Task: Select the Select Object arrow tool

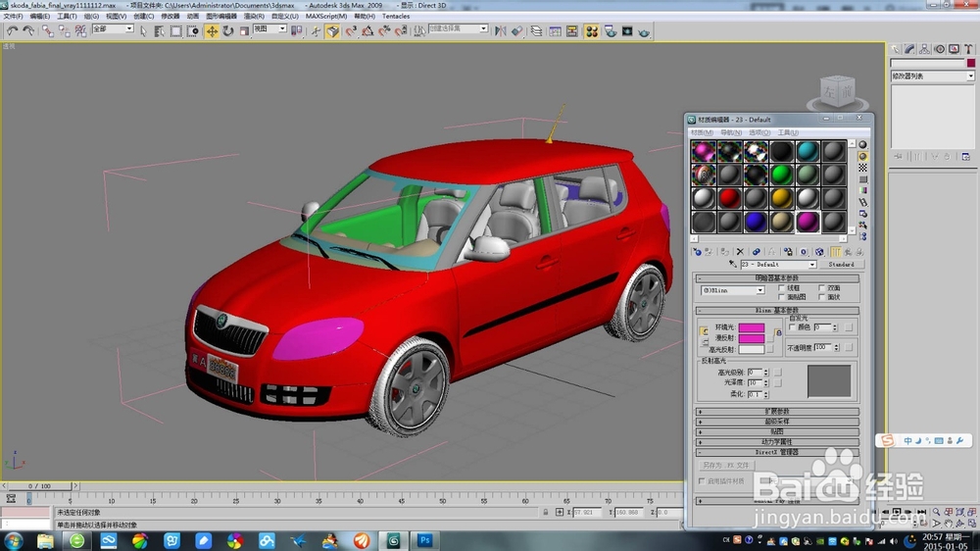Action: pyautogui.click(x=144, y=30)
